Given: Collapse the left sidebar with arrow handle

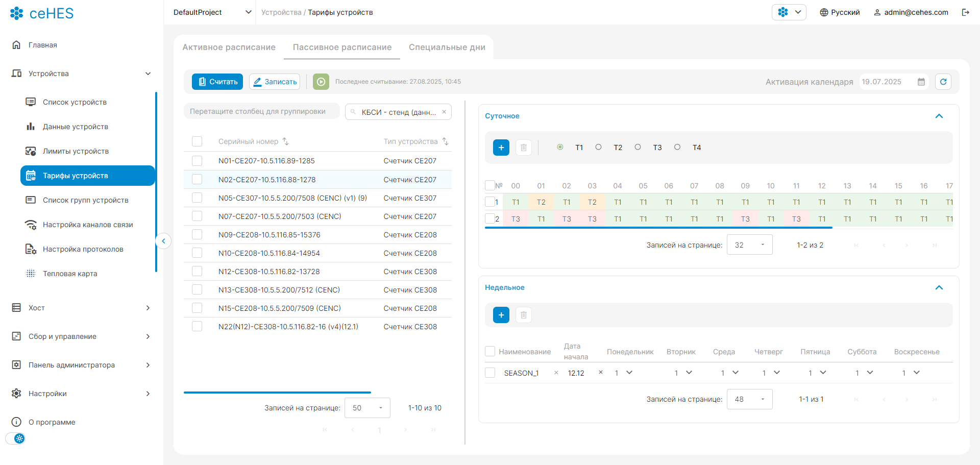Looking at the screenshot, I should click(163, 241).
